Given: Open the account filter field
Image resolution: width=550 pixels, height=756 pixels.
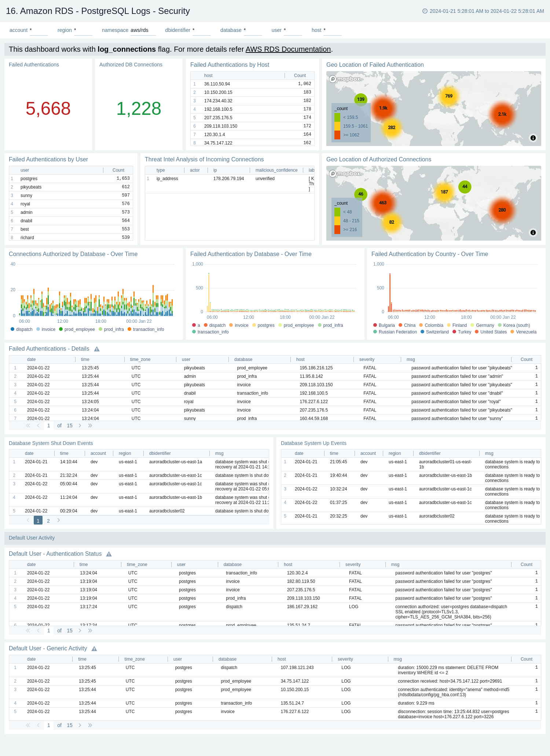Looking at the screenshot, I should (x=38, y=30).
